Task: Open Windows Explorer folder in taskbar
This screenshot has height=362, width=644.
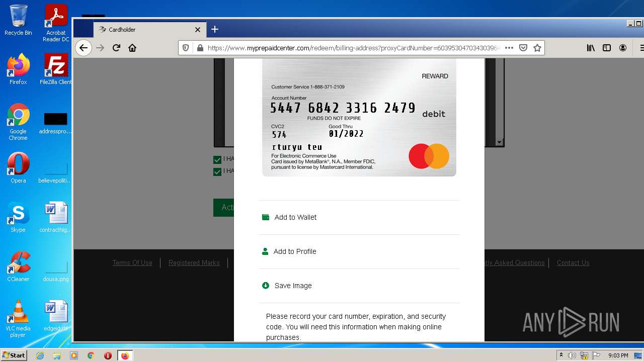Action: (57, 355)
